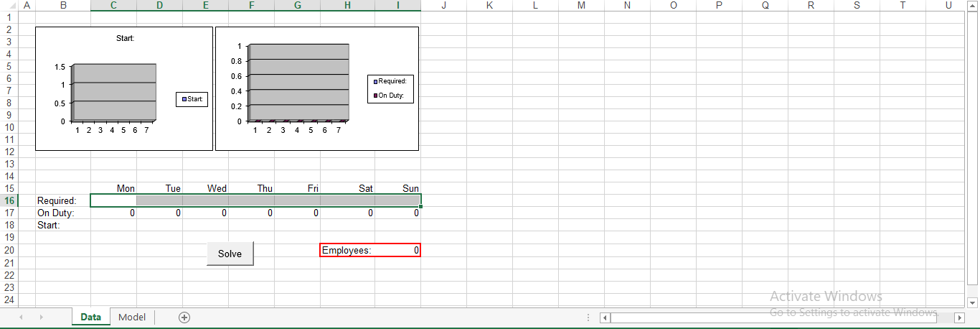Click the Fri column heading cell
Viewport: 980px width, 329px height.
click(x=297, y=188)
